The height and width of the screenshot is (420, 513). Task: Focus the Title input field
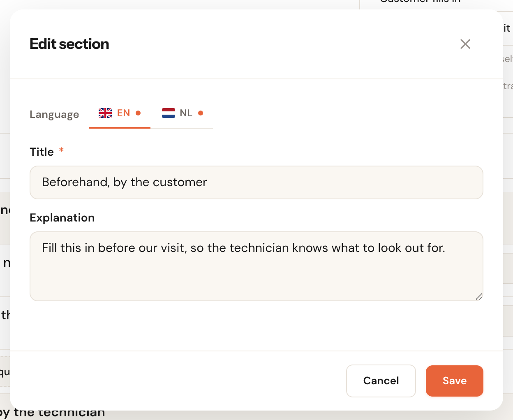point(256,182)
